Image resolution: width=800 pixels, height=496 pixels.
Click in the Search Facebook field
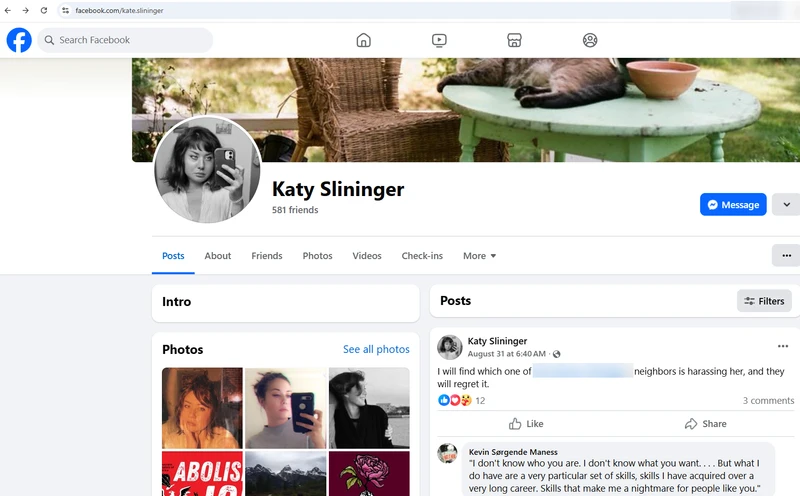coord(125,40)
